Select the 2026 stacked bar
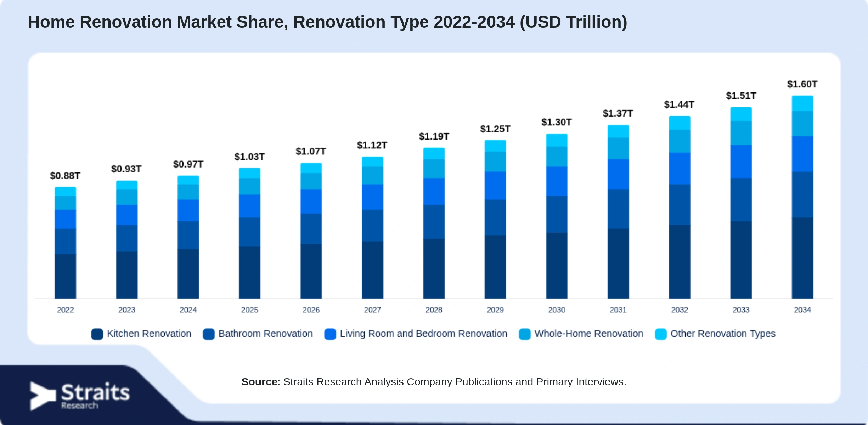 (x=311, y=231)
